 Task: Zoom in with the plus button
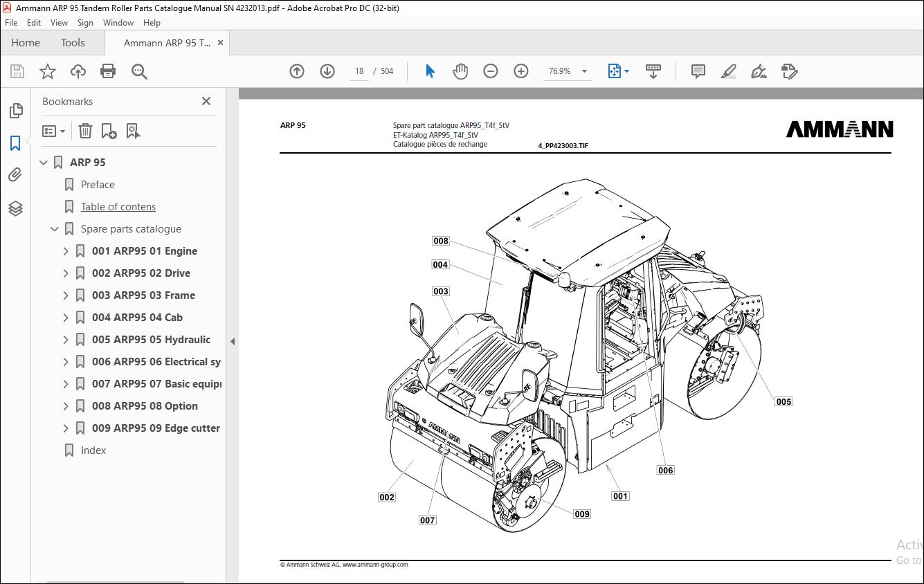tap(521, 71)
